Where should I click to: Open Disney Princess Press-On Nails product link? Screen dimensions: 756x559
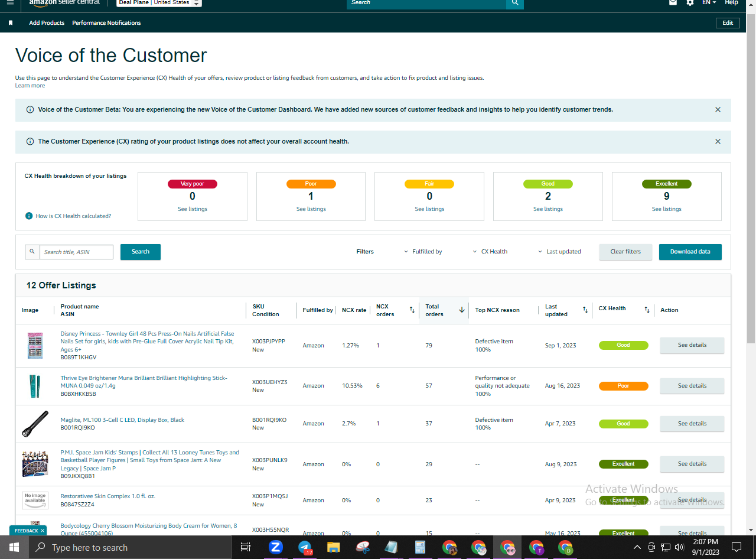coord(148,342)
